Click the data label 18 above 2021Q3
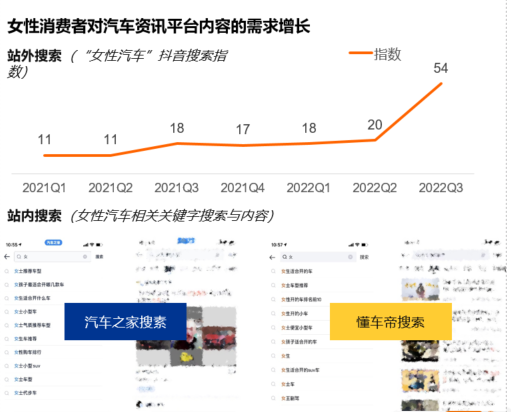 coord(177,128)
